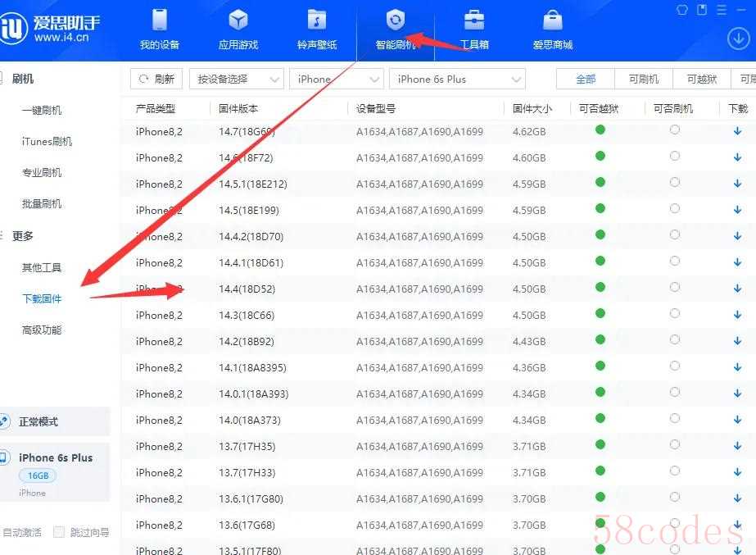Open the download manager circle icon
The width and height of the screenshot is (756, 555).
[738, 39]
